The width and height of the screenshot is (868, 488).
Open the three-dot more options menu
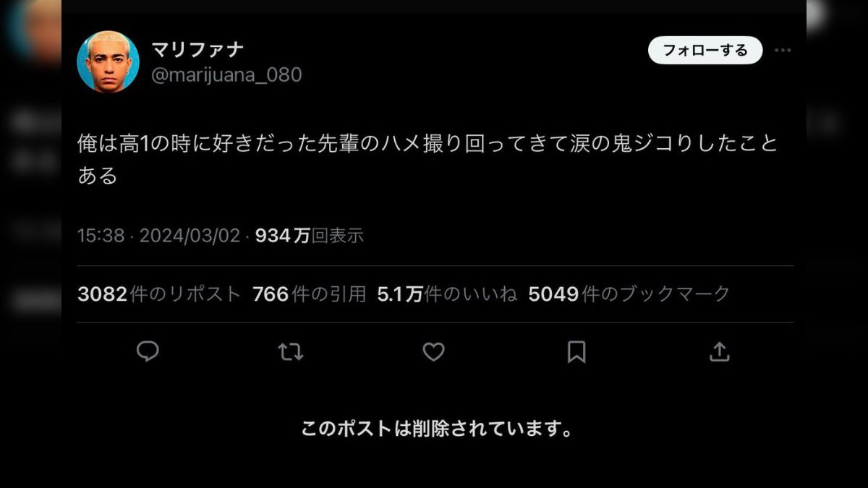click(783, 51)
